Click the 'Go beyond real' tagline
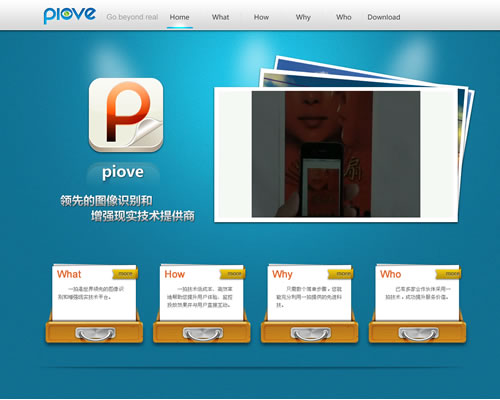 (x=132, y=17)
